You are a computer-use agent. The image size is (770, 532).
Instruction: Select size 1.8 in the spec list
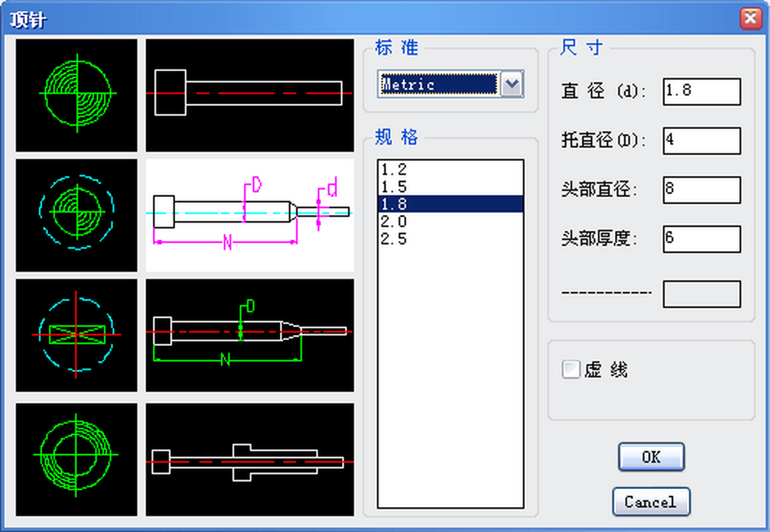[x=450, y=204]
